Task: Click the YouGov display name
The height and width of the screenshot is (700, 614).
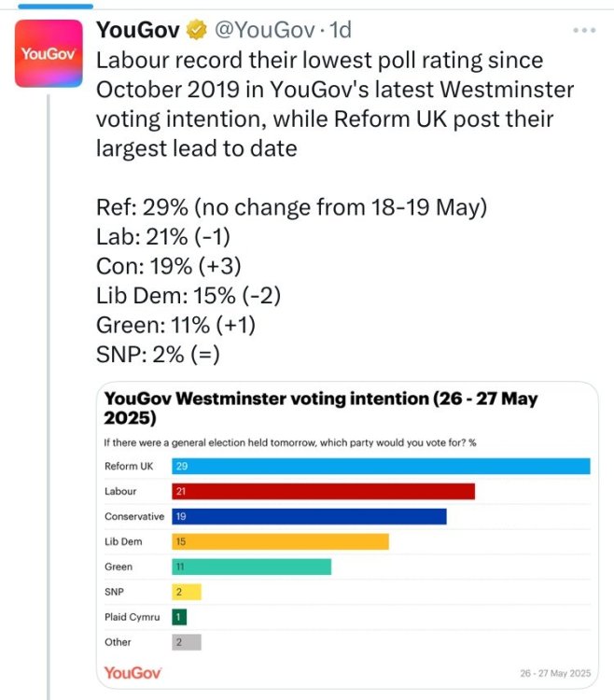Action: coord(138,31)
